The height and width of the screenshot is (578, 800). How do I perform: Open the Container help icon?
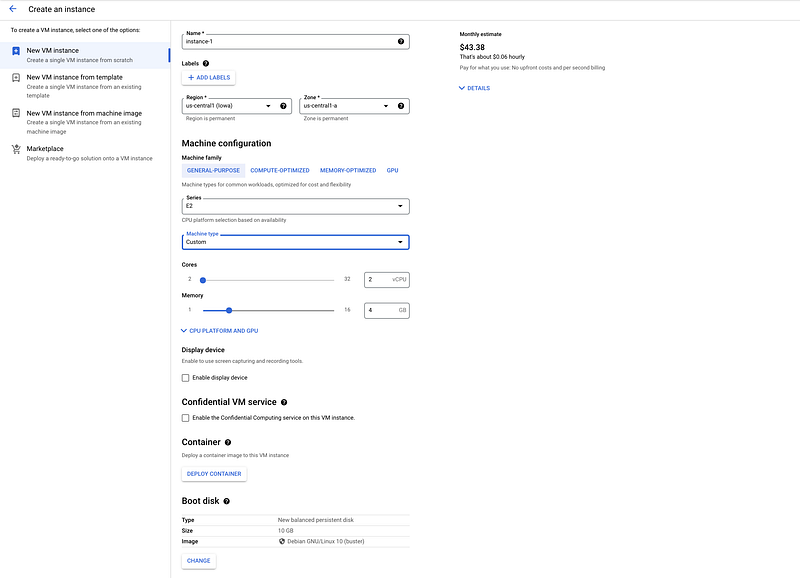tap(228, 442)
